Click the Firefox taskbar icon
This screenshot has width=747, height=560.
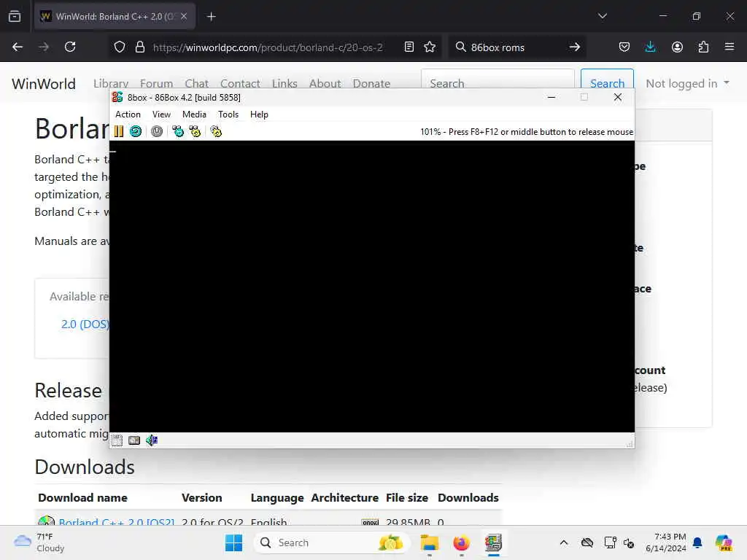click(461, 542)
